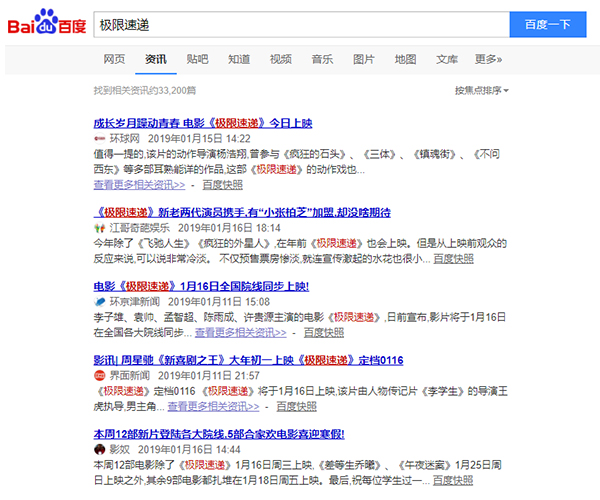Click the search input containing 极限速递

coord(300,23)
